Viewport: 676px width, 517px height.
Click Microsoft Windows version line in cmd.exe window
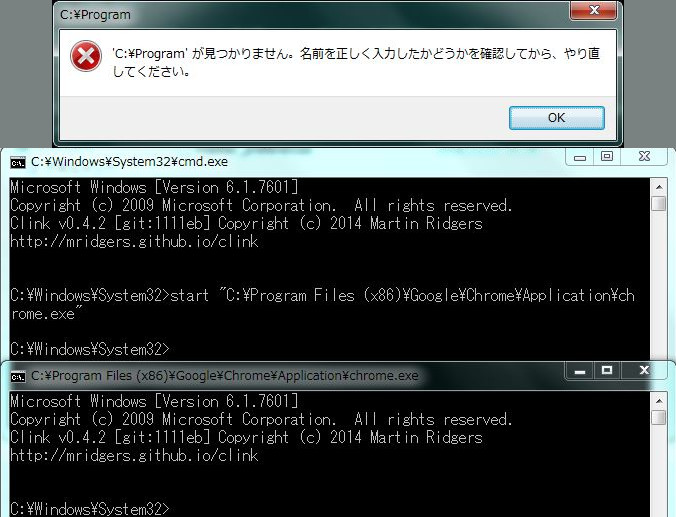154,188
